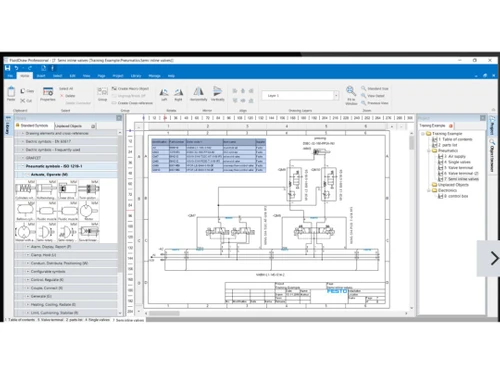Expand Control, Regulate (K) subcategory
This screenshot has width=500, height=375.
point(66,280)
